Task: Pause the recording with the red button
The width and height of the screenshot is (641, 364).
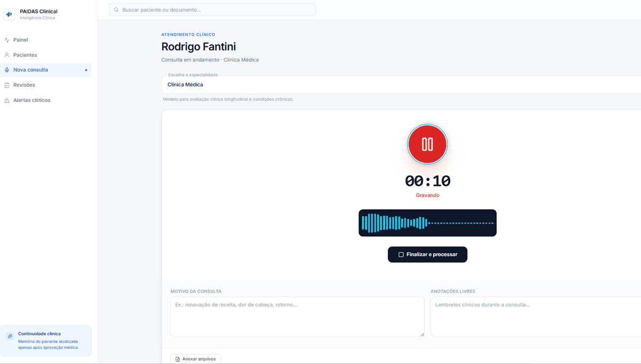Action: pyautogui.click(x=427, y=144)
